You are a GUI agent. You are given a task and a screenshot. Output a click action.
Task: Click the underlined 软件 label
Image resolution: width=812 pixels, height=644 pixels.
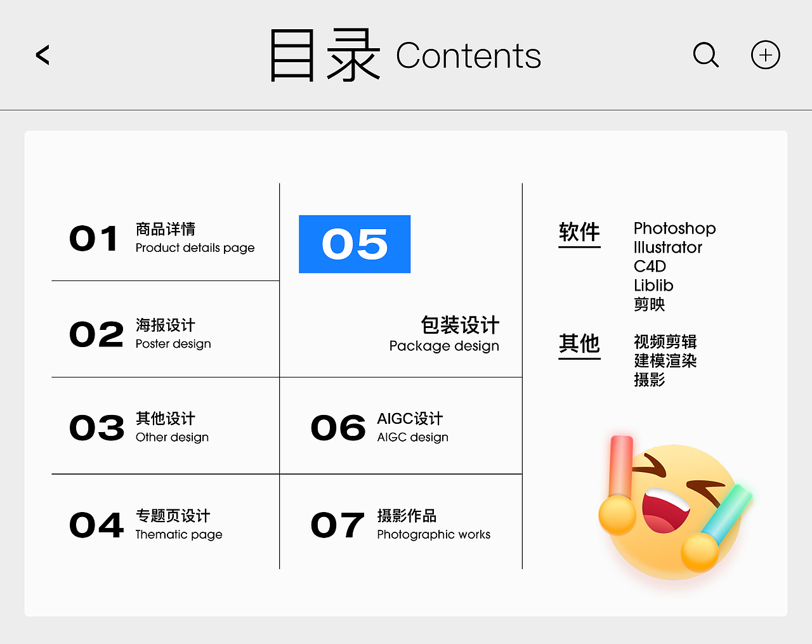(579, 233)
